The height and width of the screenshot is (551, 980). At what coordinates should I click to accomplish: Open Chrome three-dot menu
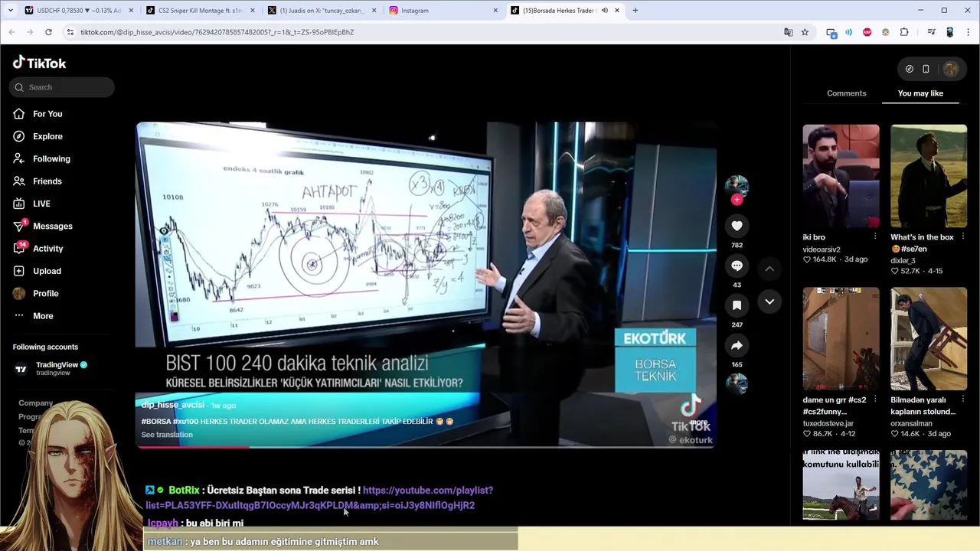(x=969, y=32)
